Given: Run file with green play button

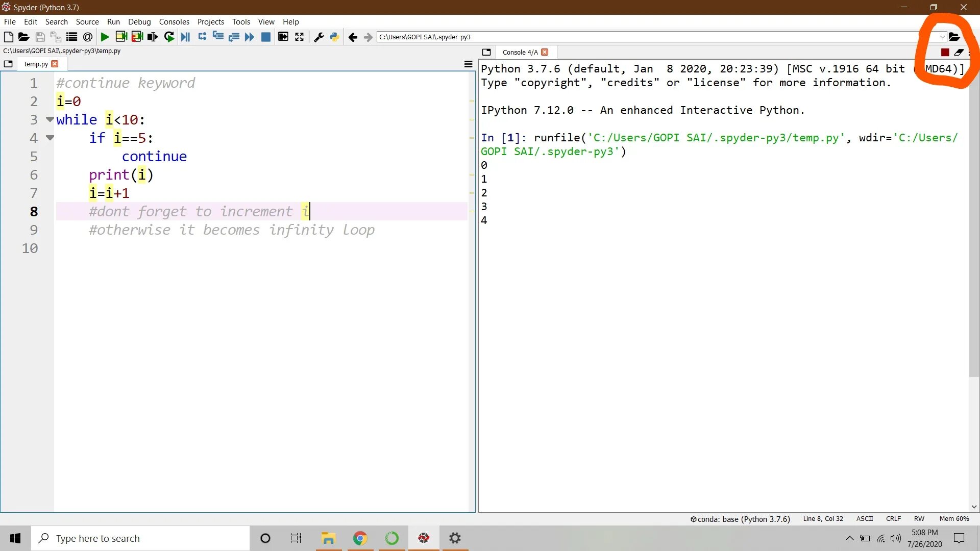Looking at the screenshot, I should tap(105, 37).
